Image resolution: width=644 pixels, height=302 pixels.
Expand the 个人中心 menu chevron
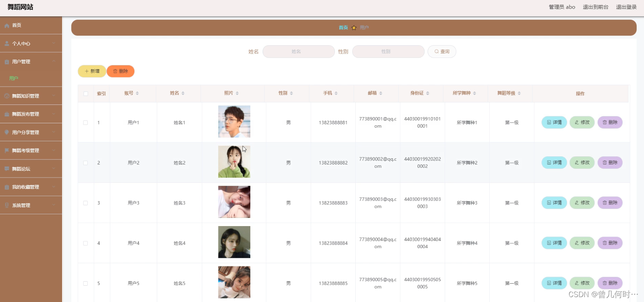[x=54, y=43]
